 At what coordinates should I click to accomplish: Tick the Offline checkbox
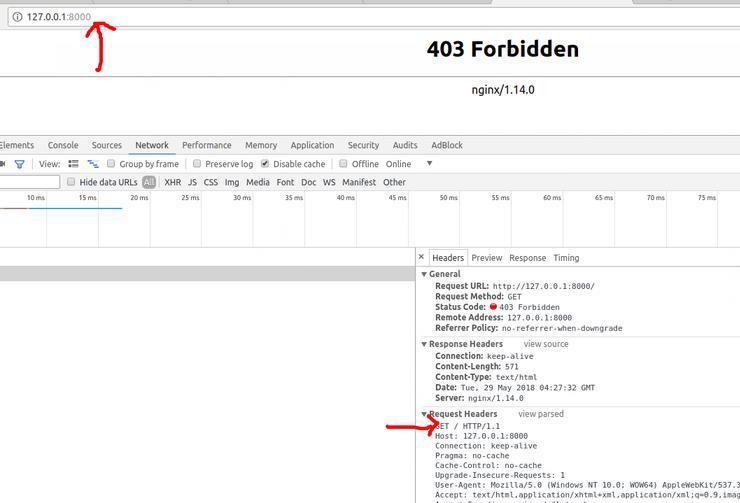(x=343, y=164)
